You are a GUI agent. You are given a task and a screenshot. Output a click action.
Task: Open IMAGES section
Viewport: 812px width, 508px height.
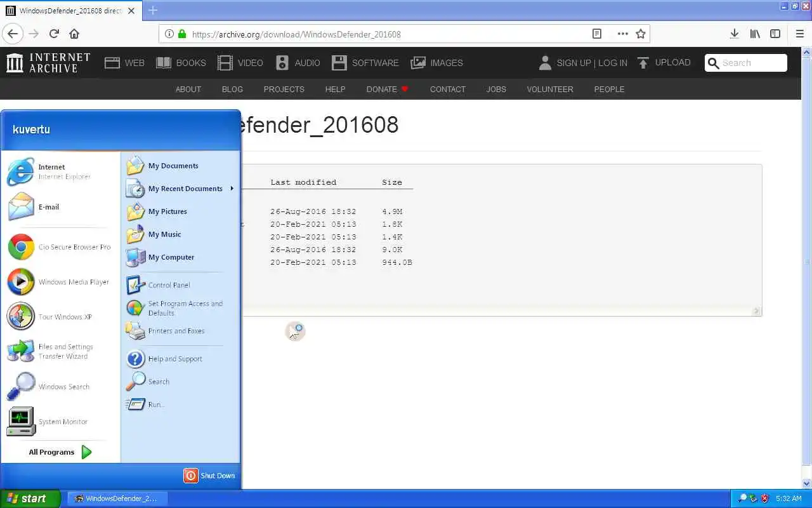click(436, 63)
